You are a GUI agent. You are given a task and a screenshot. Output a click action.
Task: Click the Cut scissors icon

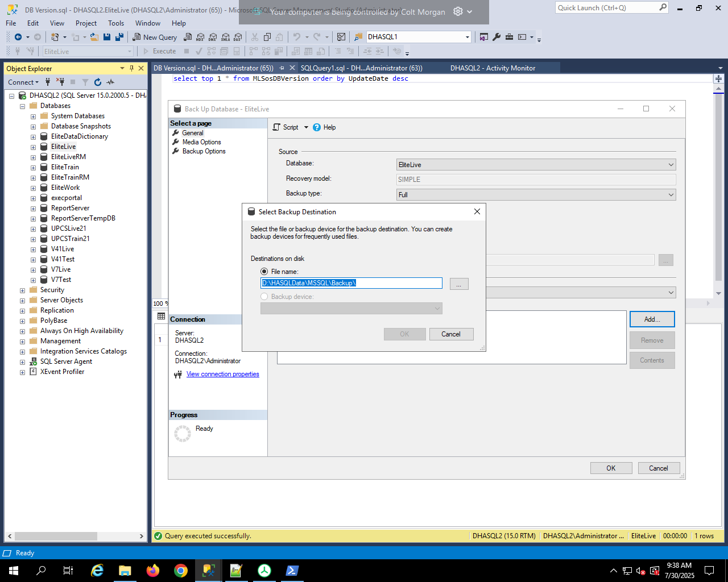click(255, 37)
